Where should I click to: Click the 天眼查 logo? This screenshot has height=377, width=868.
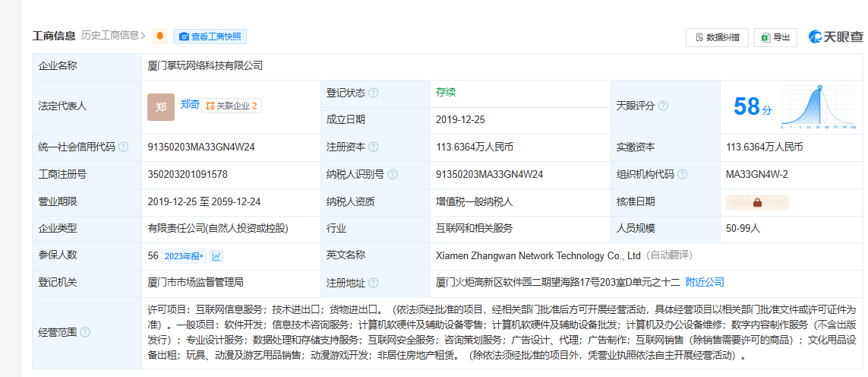[835, 36]
